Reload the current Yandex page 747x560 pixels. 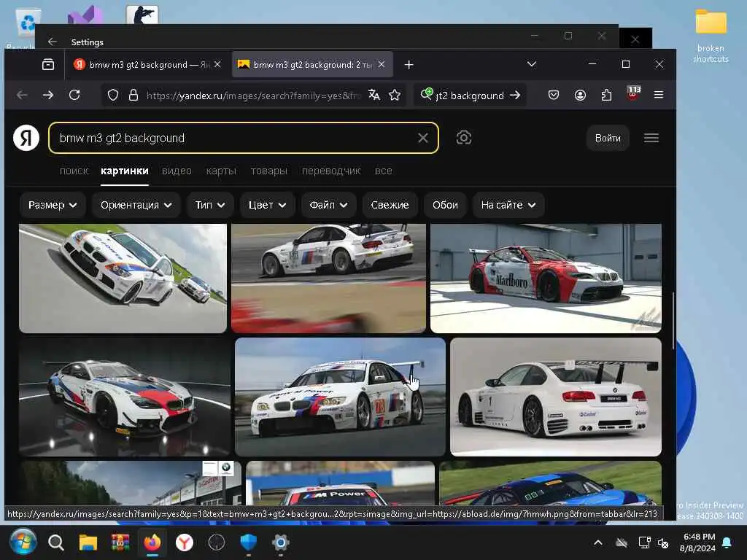coord(74,96)
